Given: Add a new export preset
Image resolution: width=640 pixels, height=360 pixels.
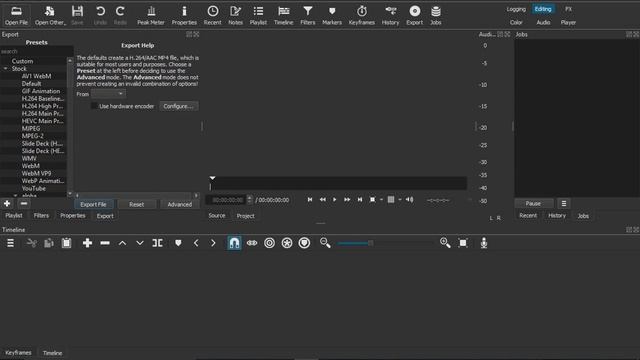Looking at the screenshot, I should pos(7,203).
